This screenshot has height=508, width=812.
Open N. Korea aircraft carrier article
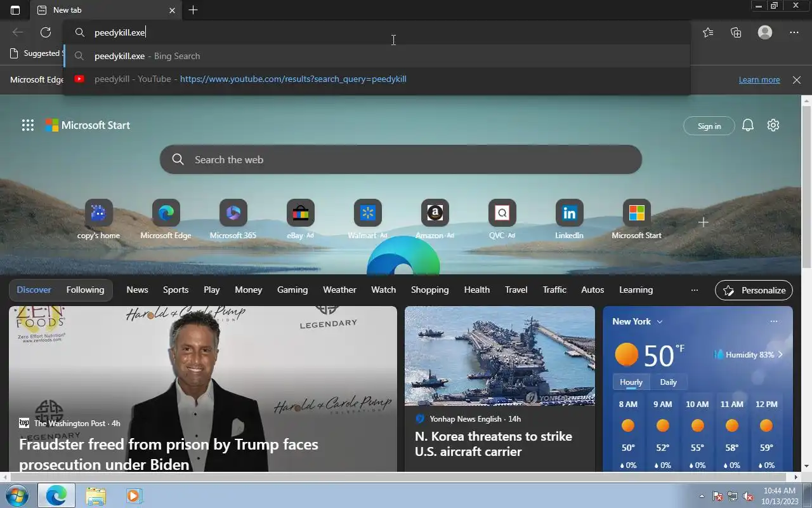[x=494, y=444]
